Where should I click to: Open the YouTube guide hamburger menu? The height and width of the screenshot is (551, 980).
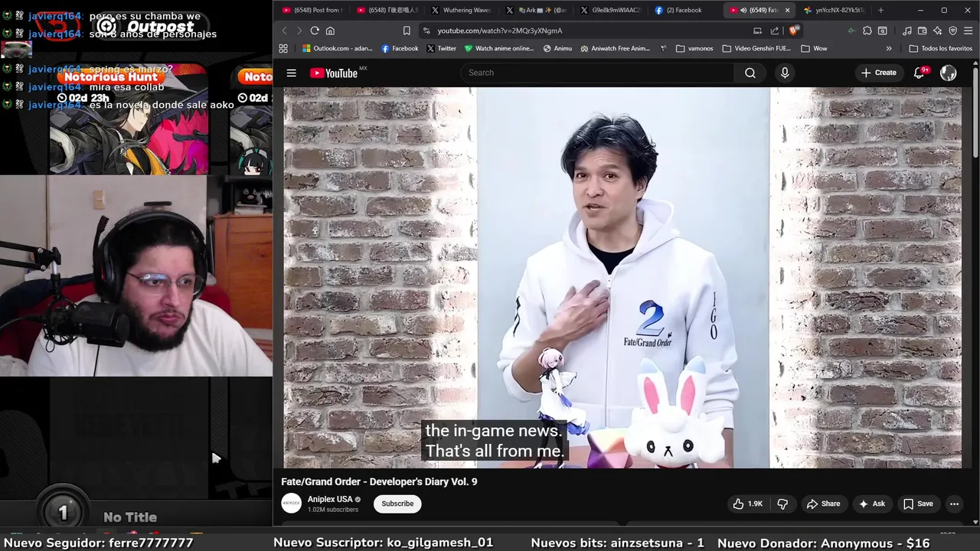pyautogui.click(x=291, y=73)
